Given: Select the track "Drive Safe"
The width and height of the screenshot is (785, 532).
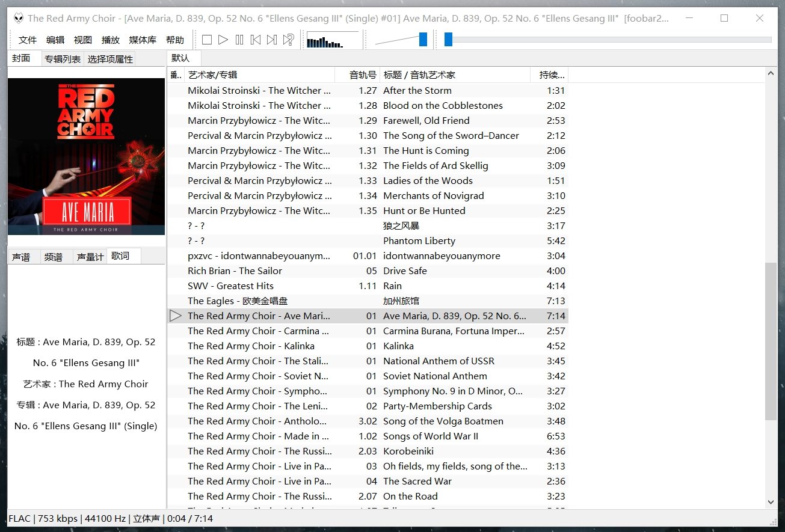Looking at the screenshot, I should [x=368, y=271].
